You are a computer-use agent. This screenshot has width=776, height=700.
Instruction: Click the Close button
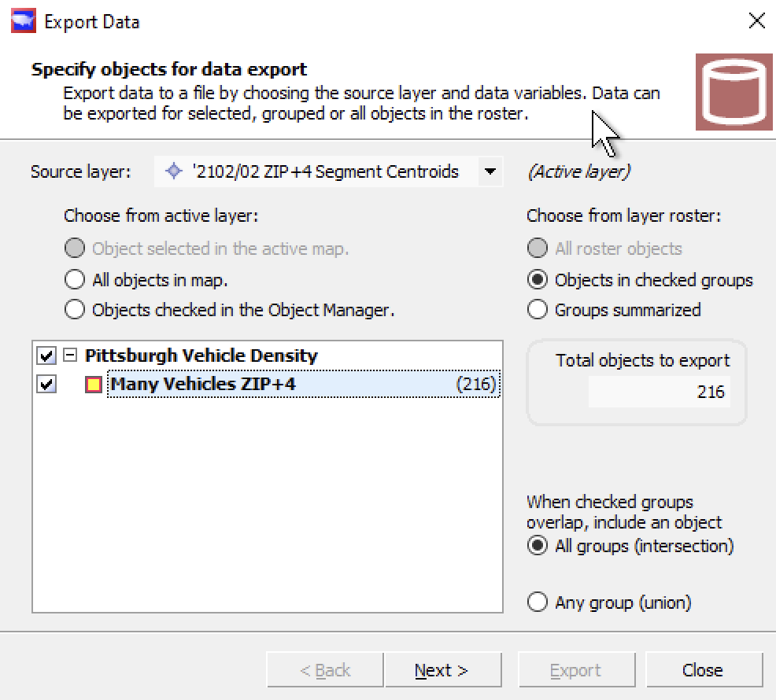click(x=703, y=669)
